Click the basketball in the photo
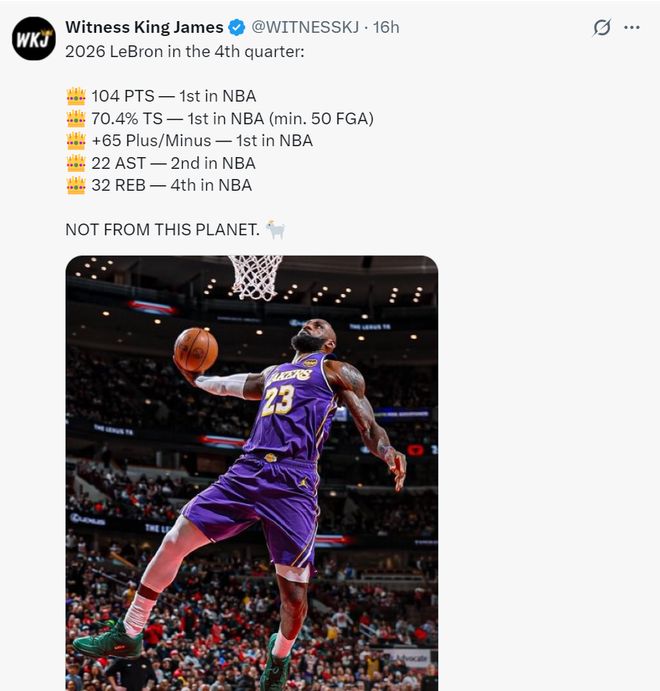660x691 pixels. 196,350
